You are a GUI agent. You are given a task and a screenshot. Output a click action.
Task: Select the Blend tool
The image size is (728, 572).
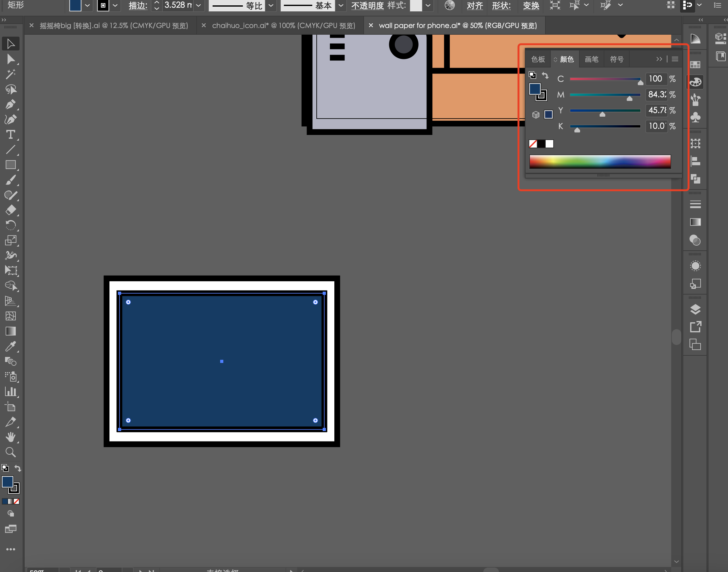(10, 361)
